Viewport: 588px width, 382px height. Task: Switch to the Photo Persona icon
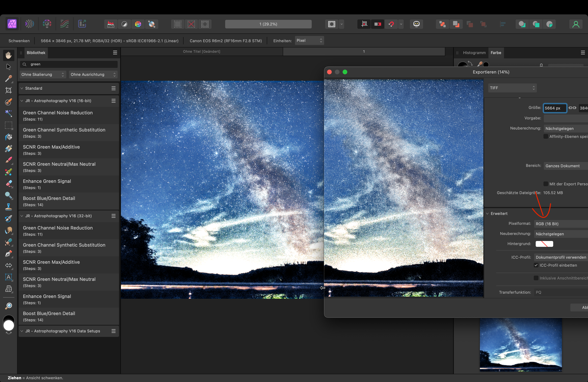tap(12, 24)
